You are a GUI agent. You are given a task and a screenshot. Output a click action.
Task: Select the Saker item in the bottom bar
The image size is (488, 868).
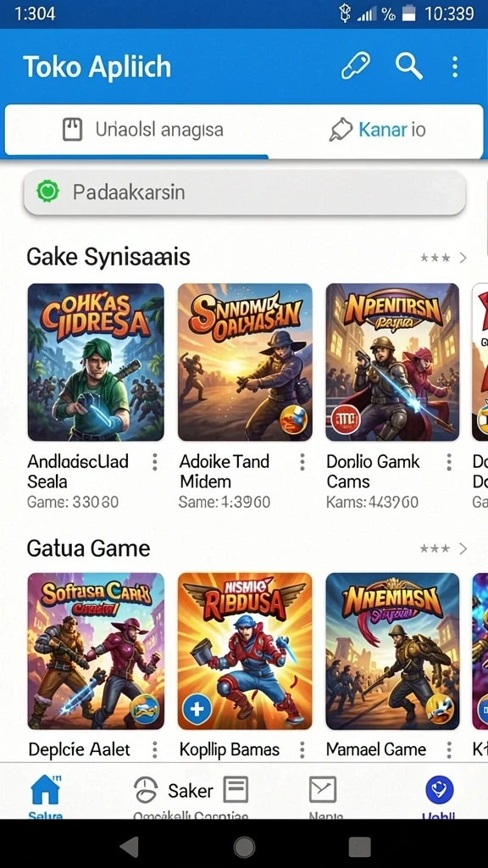(x=191, y=791)
